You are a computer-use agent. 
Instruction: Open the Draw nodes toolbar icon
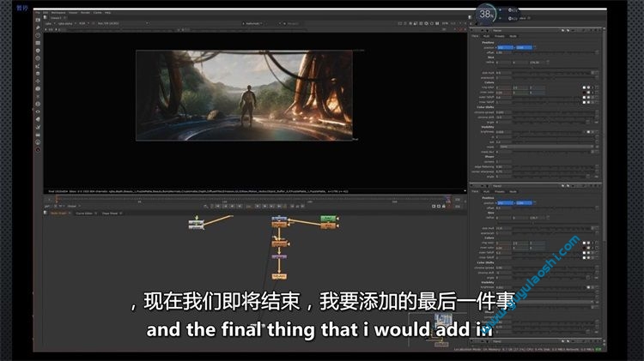[x=38, y=27]
